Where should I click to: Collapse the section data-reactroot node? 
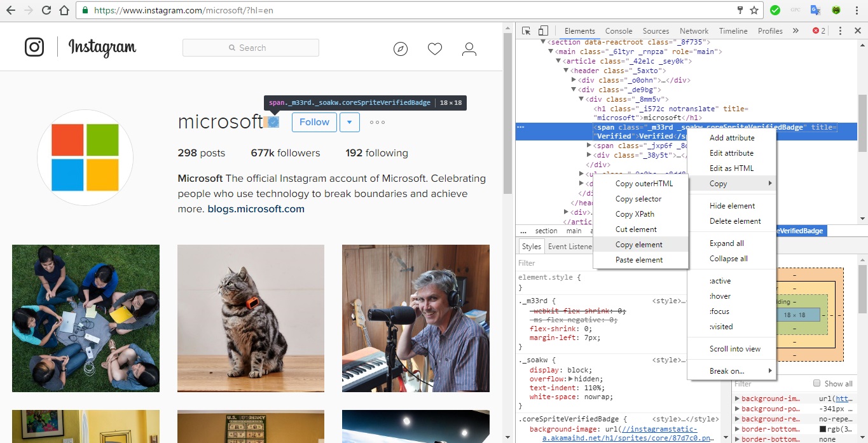544,42
